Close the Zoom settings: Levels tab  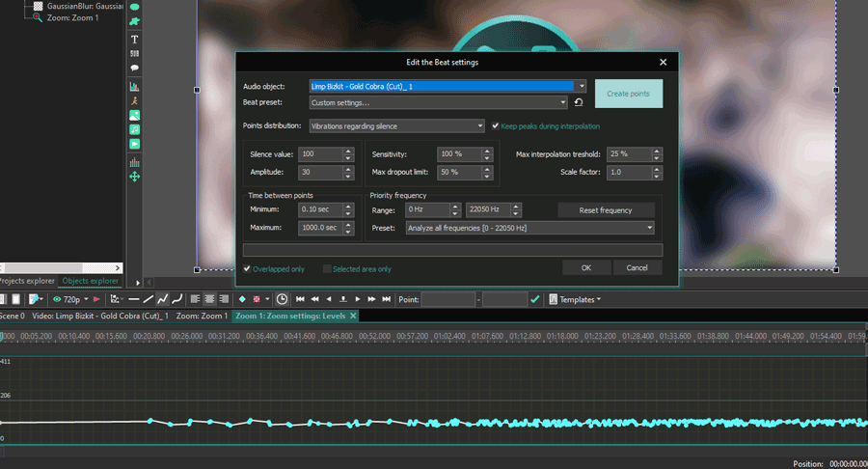pos(353,316)
